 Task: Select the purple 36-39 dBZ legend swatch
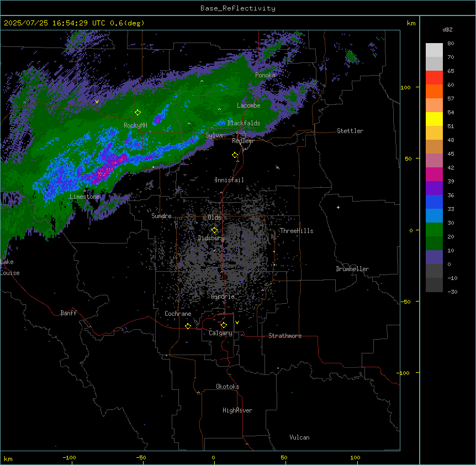[434, 188]
